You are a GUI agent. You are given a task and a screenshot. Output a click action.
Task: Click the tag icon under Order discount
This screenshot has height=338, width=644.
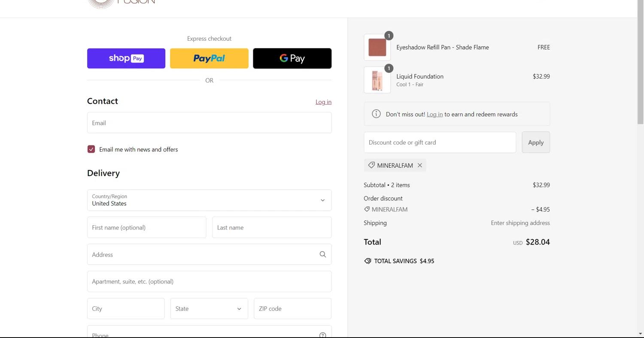pyautogui.click(x=367, y=209)
